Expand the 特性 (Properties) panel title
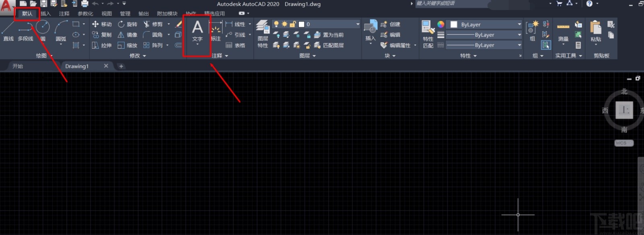This screenshot has height=235, width=644. tap(469, 55)
